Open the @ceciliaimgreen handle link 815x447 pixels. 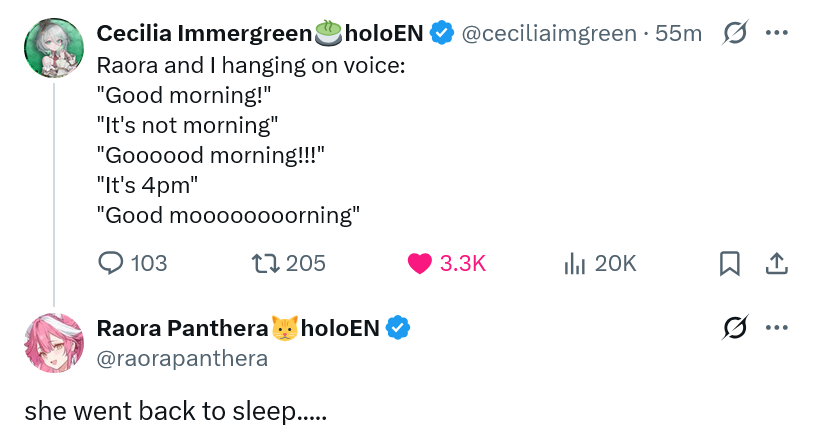click(x=548, y=34)
